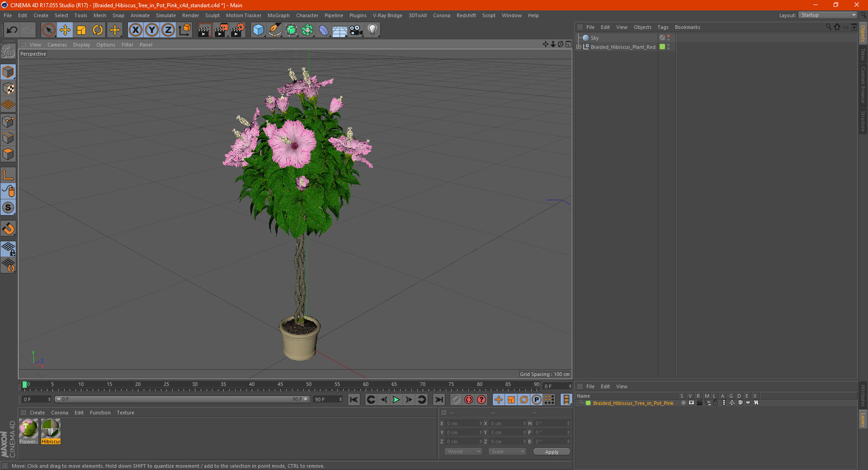This screenshot has width=868, height=470.
Task: Open the viewport Cameras menu
Action: 57,45
